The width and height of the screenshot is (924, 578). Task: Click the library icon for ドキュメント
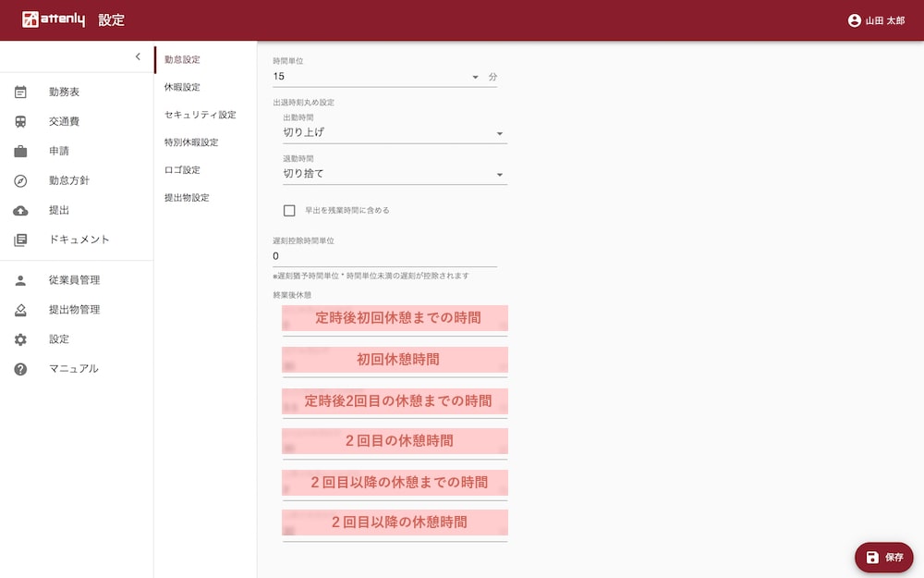(20, 240)
